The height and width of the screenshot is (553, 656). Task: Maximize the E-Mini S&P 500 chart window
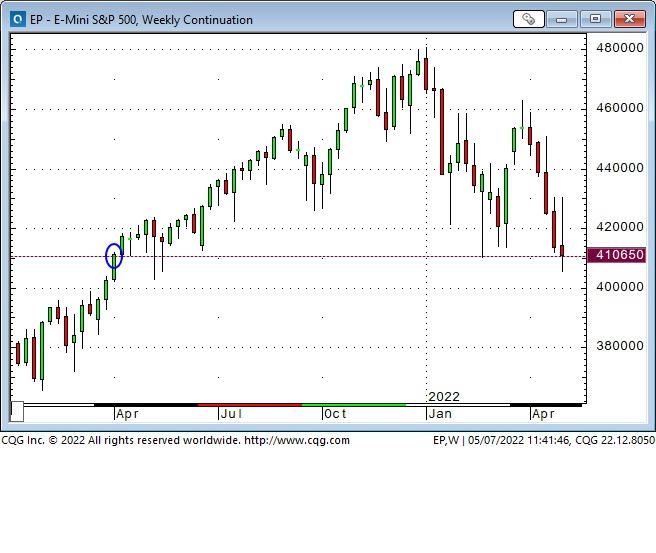(595, 19)
